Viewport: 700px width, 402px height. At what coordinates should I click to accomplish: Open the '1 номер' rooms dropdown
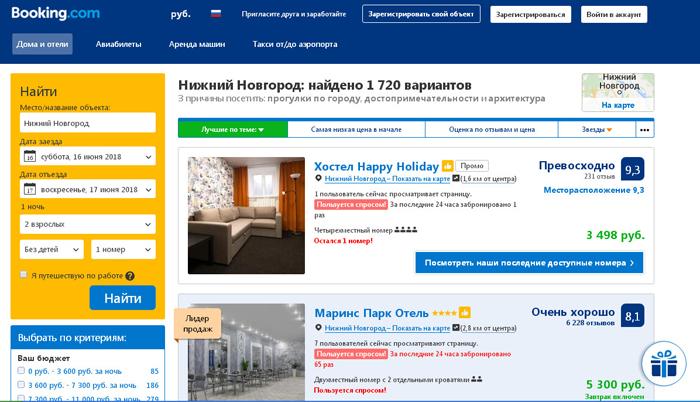pyautogui.click(x=123, y=249)
